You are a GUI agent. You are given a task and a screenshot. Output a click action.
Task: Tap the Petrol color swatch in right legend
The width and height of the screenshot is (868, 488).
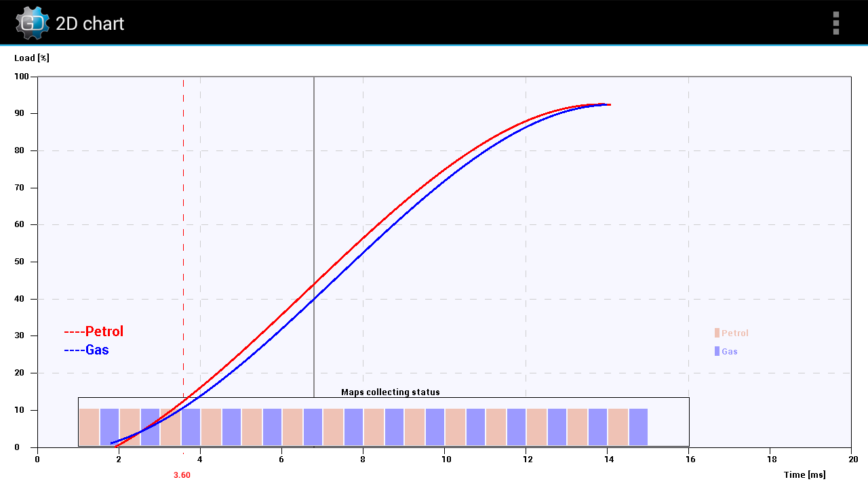717,333
